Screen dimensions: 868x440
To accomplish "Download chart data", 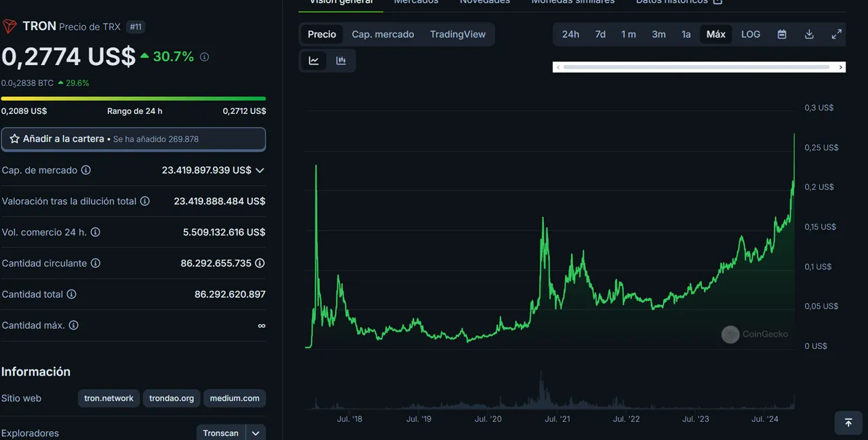I will click(809, 34).
